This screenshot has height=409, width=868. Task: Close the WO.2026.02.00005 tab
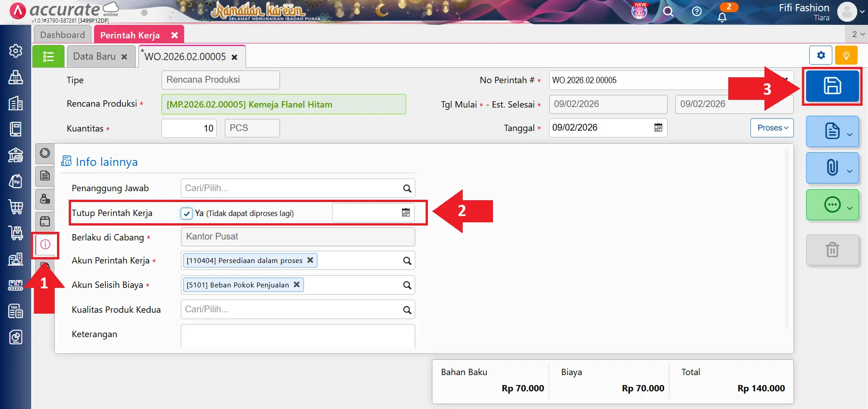coord(234,57)
